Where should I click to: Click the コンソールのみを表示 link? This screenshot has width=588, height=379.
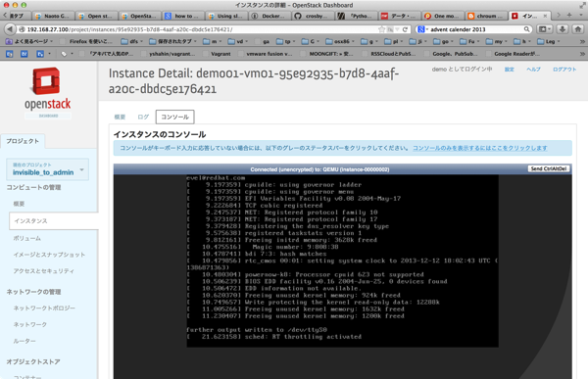tap(479, 148)
